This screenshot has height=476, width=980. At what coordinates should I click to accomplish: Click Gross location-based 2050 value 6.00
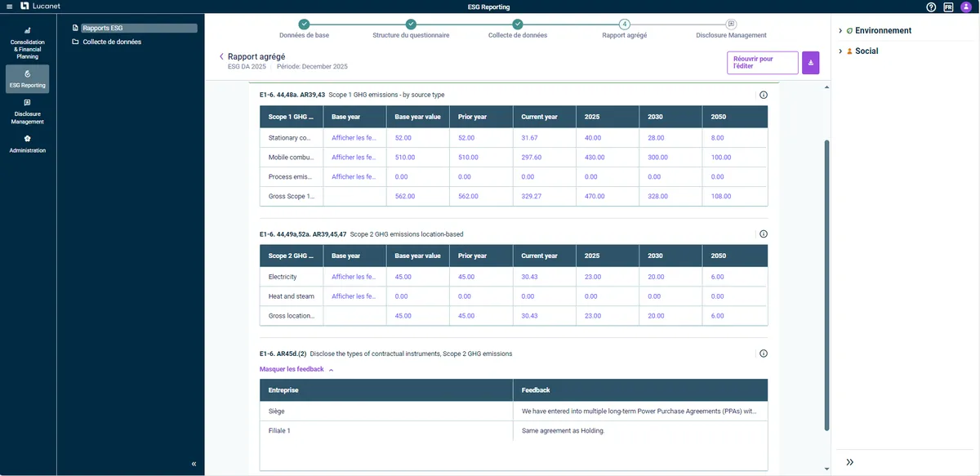pyautogui.click(x=719, y=316)
